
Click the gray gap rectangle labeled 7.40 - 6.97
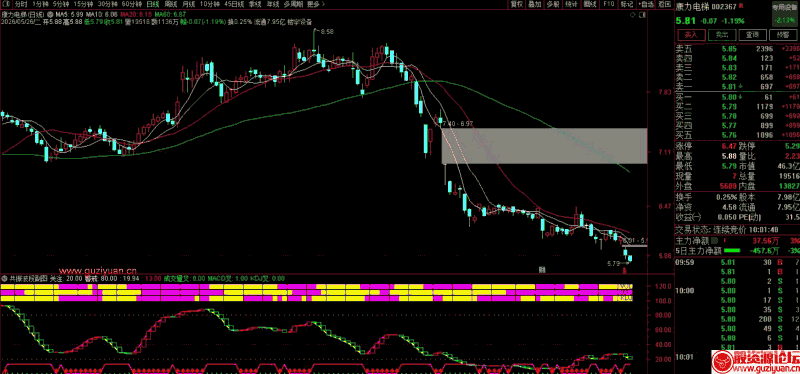click(544, 146)
